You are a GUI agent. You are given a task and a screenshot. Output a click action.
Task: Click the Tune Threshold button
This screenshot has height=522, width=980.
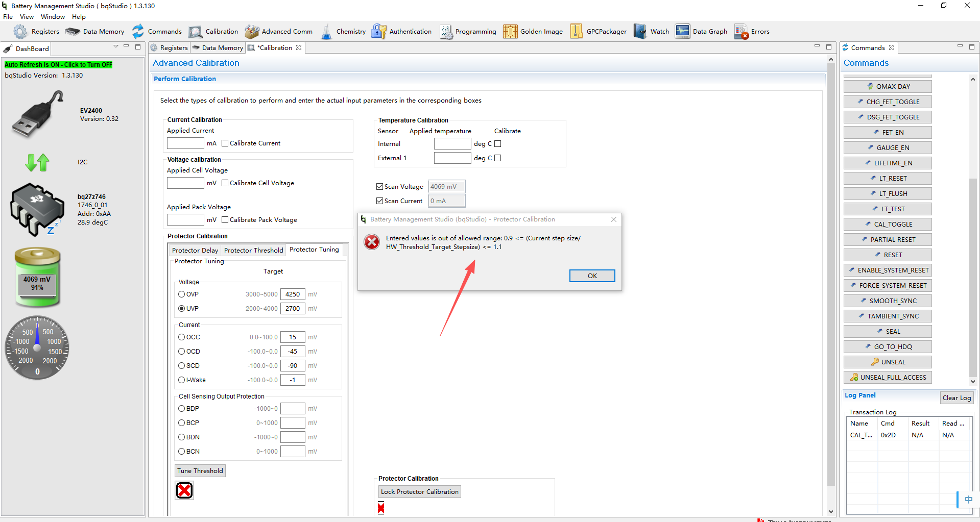pyautogui.click(x=200, y=471)
